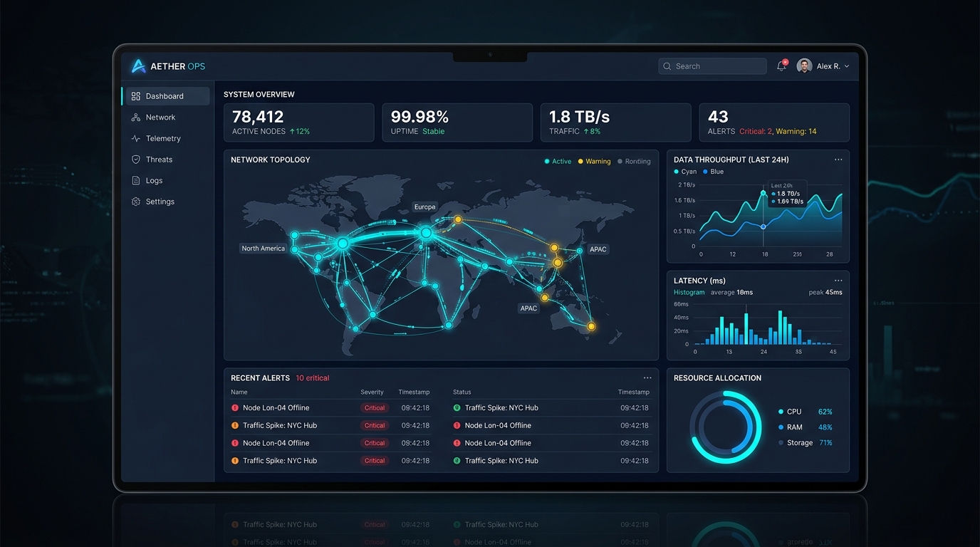Click the 78,412 Active Nodes card

299,123
